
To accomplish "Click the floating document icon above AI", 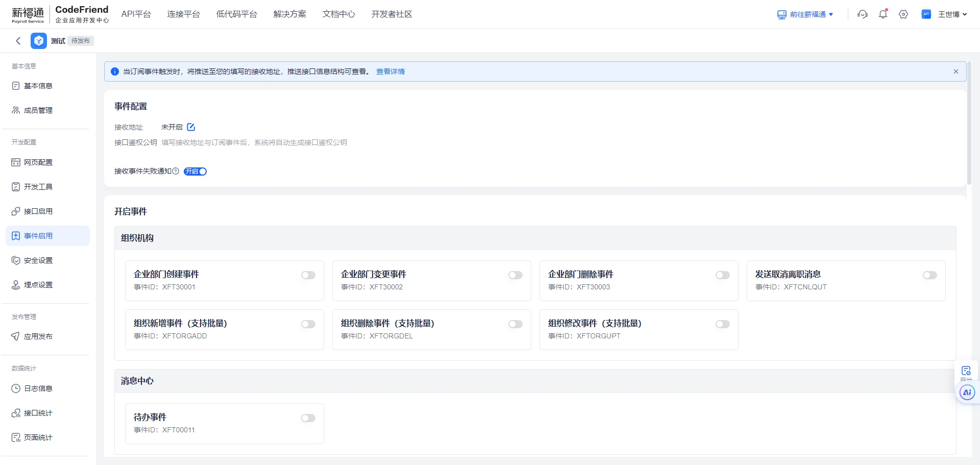I will (x=966, y=371).
